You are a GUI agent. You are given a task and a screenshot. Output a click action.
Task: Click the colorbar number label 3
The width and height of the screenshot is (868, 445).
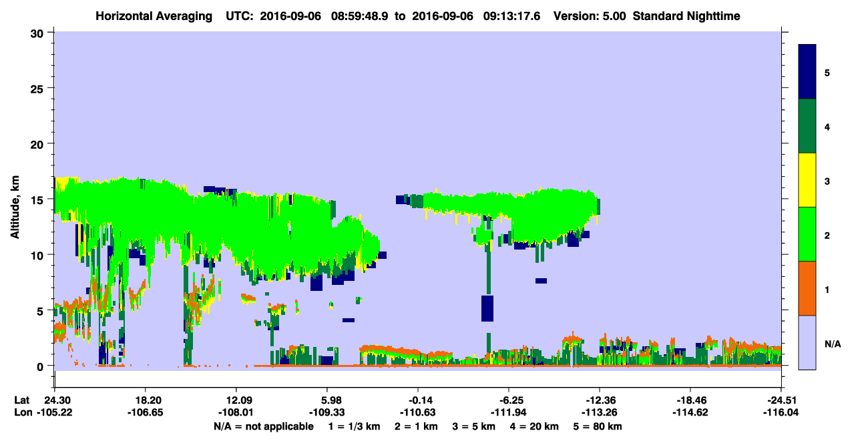(827, 181)
